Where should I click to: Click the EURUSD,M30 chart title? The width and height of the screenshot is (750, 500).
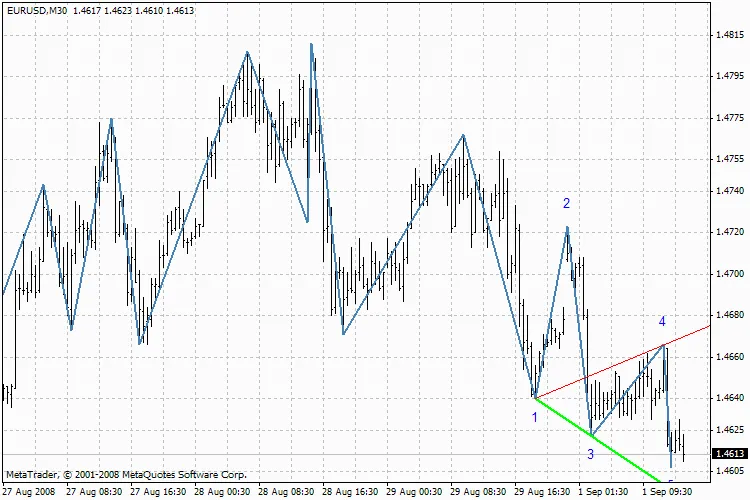click(x=34, y=9)
